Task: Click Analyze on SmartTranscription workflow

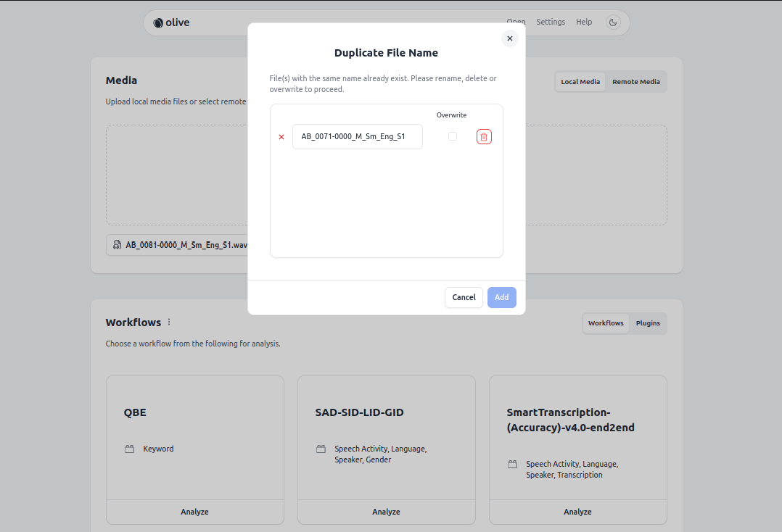Action: [577, 511]
